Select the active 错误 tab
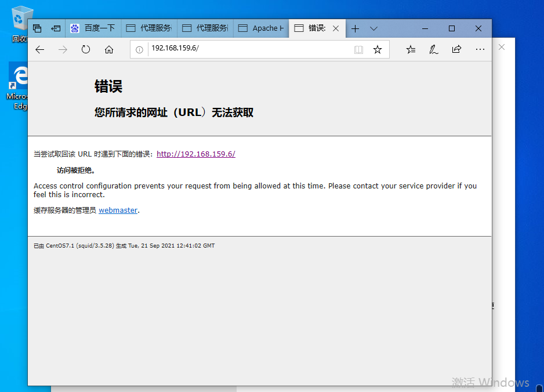Screen dimensions: 544x392 click(317, 28)
